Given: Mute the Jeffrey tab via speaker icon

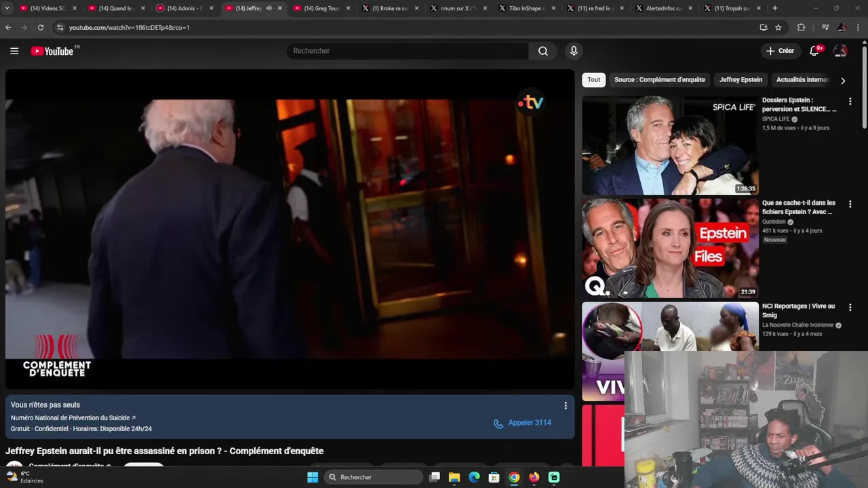Looking at the screenshot, I should point(269,8).
